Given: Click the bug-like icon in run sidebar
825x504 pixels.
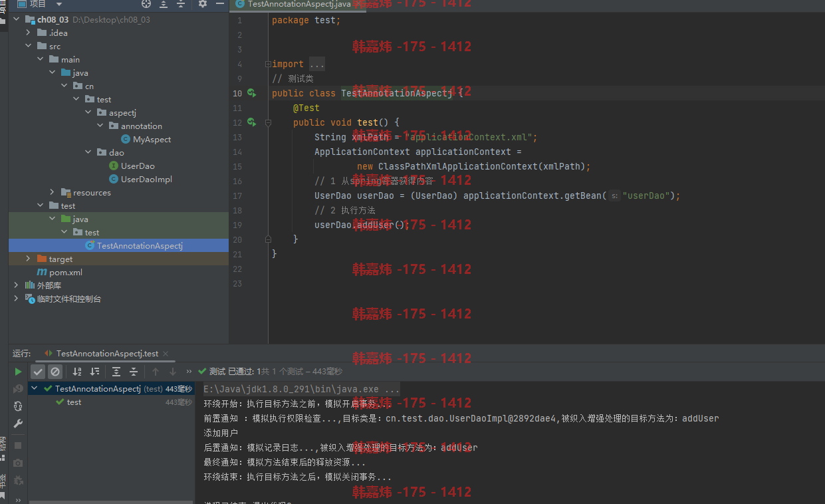Looking at the screenshot, I should tap(18, 480).
